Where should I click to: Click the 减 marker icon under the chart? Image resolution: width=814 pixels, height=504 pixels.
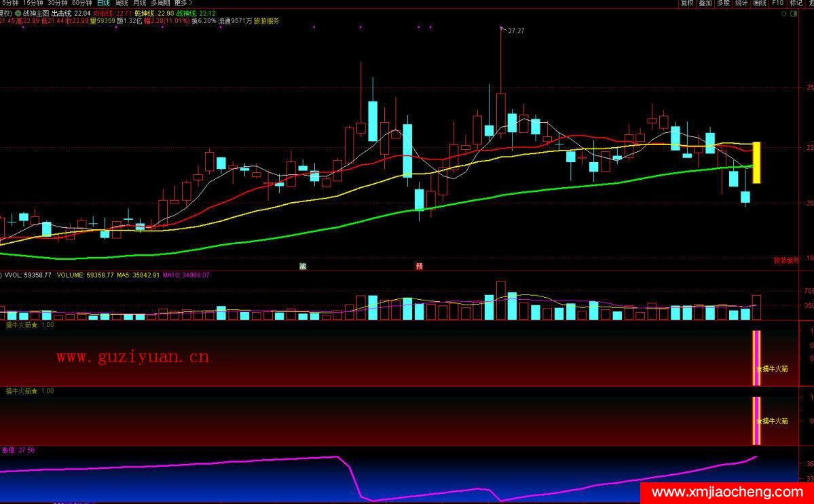point(303,266)
